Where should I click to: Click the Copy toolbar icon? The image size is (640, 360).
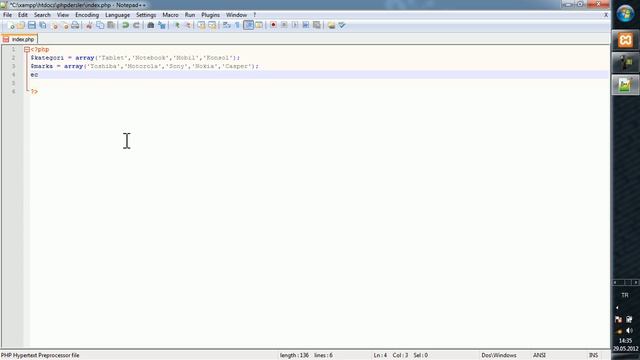tap(100, 25)
